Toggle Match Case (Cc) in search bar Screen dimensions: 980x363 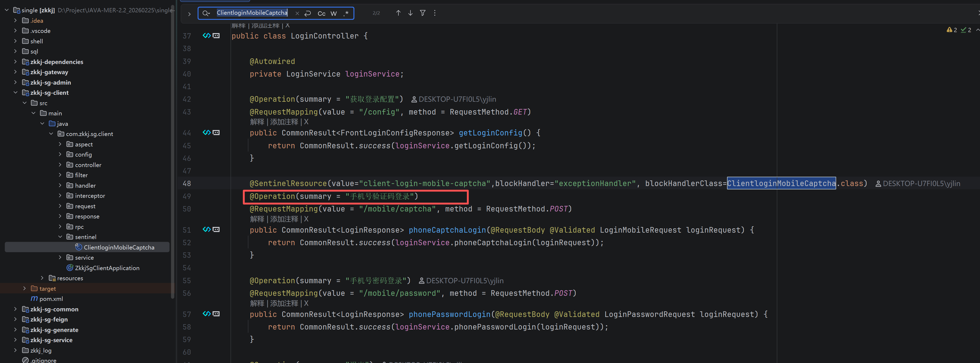pyautogui.click(x=321, y=13)
